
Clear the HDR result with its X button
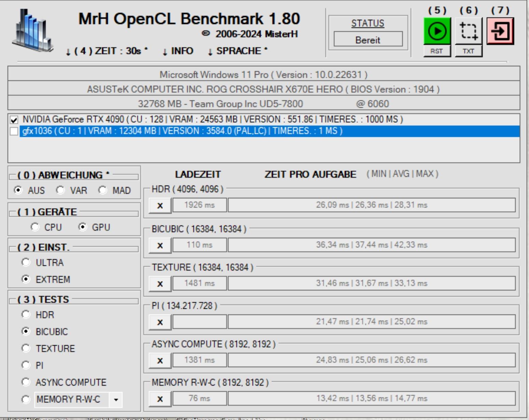pyautogui.click(x=160, y=205)
